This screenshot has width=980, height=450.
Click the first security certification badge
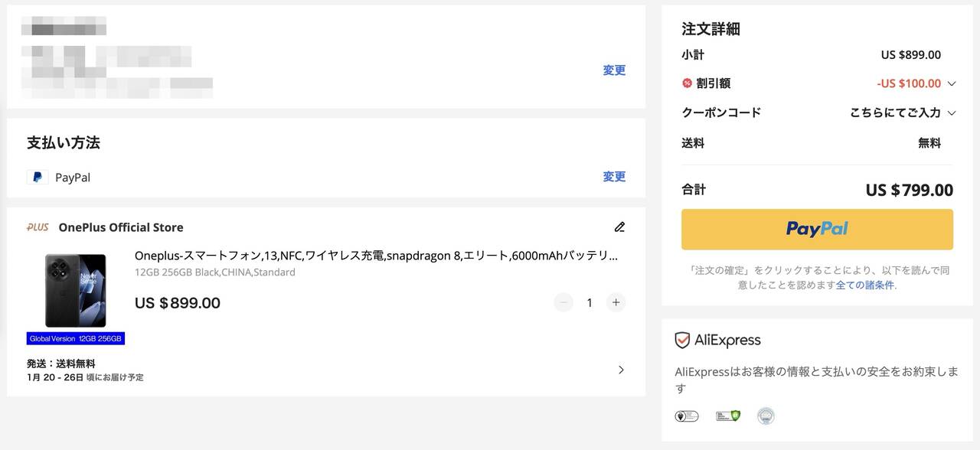pyautogui.click(x=687, y=416)
